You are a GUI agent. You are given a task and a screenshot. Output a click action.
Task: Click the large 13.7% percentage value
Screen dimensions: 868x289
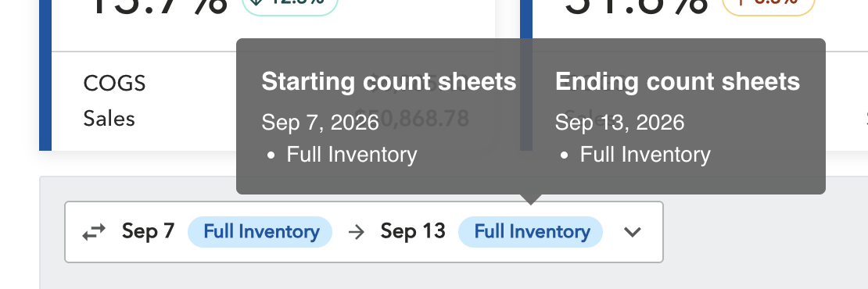[158, 8]
